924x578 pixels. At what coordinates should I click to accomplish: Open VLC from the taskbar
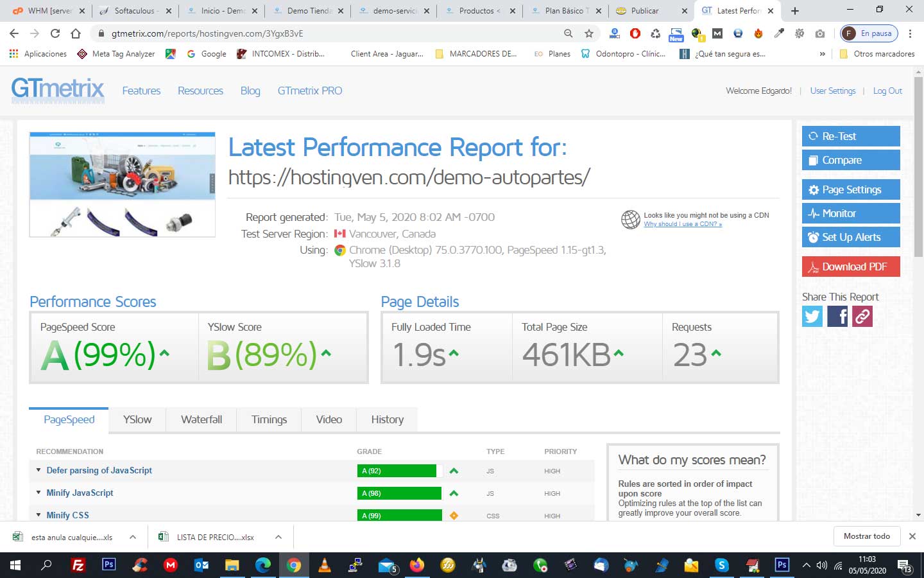click(x=325, y=565)
